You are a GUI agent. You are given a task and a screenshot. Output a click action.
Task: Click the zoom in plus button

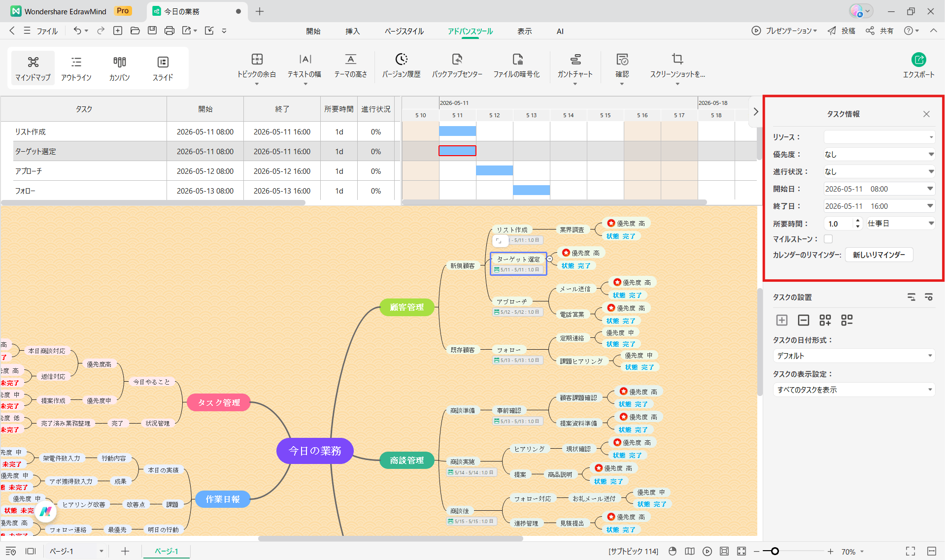pyautogui.click(x=830, y=552)
